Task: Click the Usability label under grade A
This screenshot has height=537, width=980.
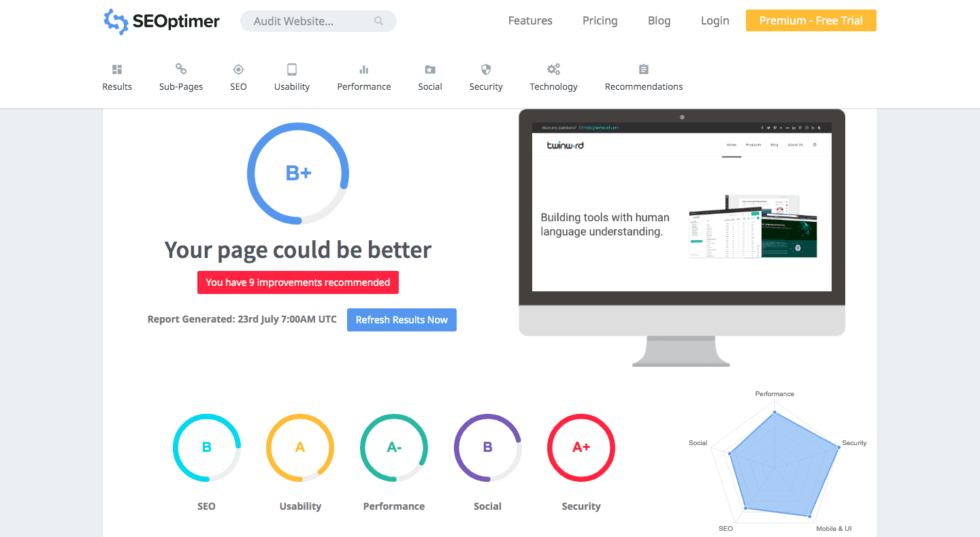Action: 300,506
